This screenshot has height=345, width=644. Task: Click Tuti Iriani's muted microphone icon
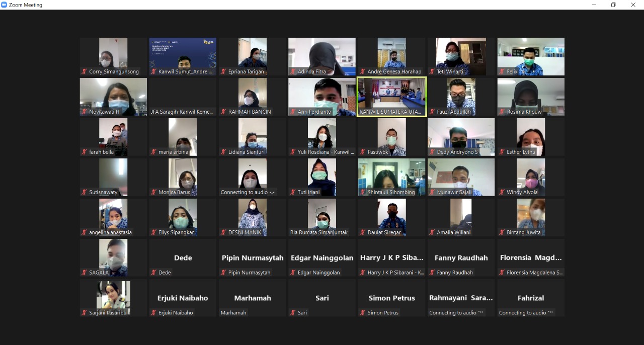pyautogui.click(x=293, y=192)
